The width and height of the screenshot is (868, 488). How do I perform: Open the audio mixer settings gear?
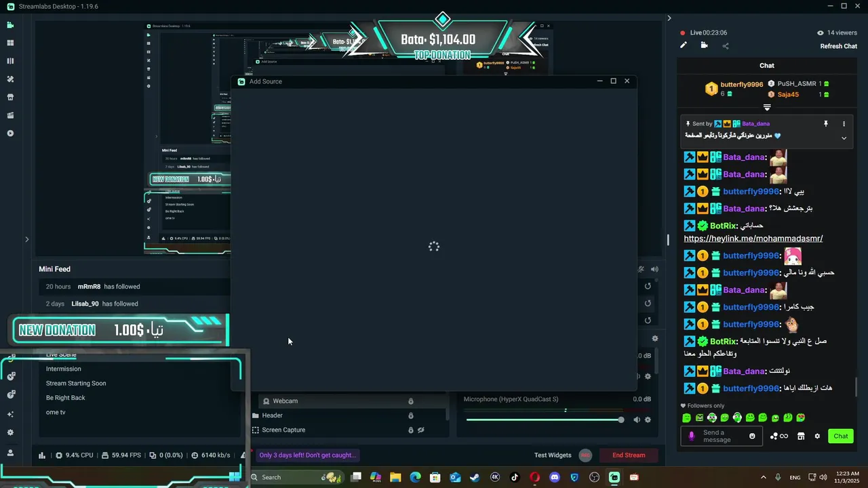click(655, 338)
